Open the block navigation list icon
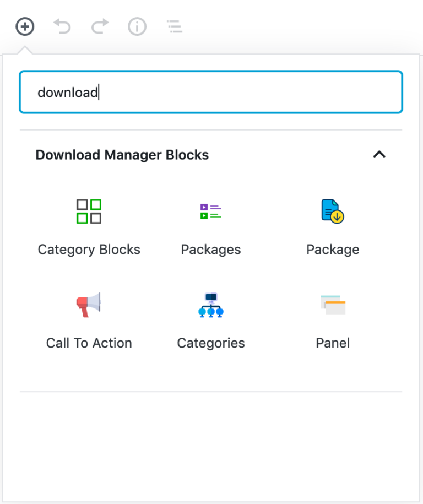423x504 pixels. click(x=175, y=26)
